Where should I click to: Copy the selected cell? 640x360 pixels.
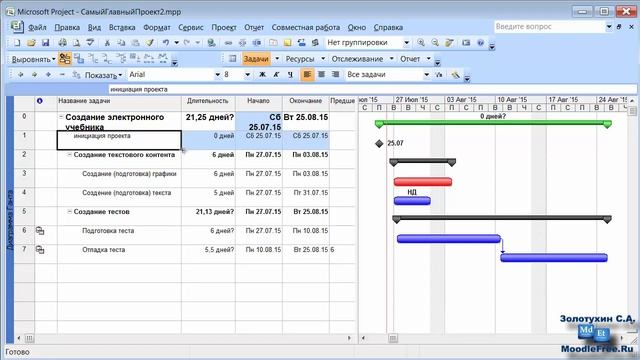121,42
